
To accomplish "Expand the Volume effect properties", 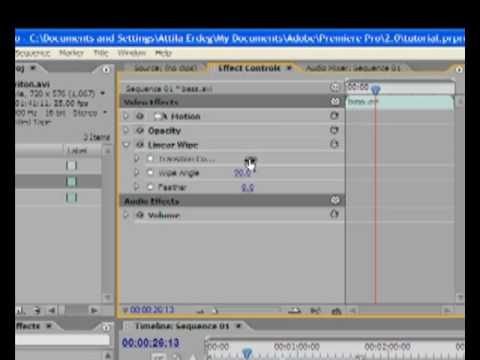I will coord(126,215).
